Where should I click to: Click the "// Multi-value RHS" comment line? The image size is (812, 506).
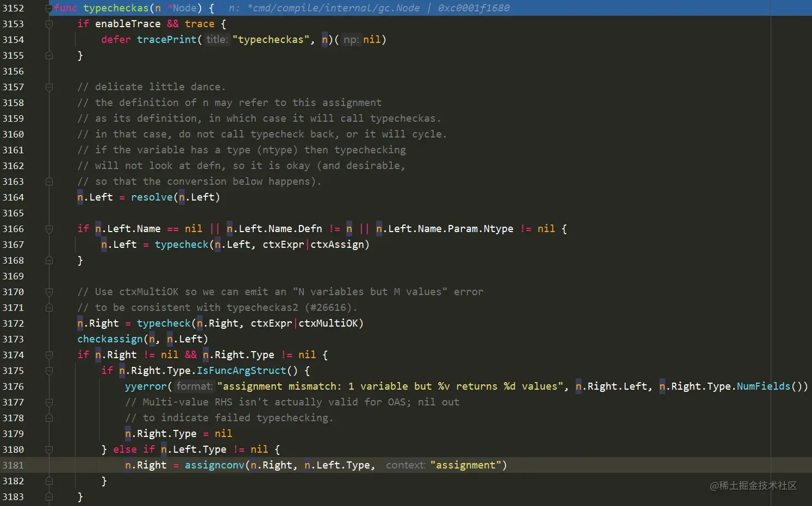292,402
